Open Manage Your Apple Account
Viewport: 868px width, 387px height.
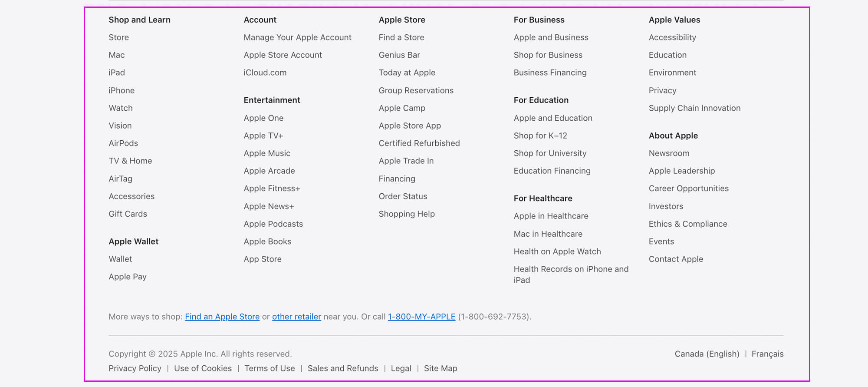297,37
